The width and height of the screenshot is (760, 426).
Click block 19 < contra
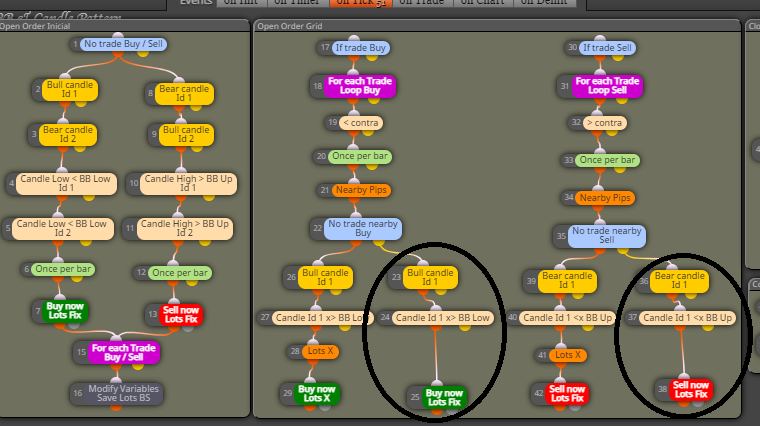tap(361, 123)
